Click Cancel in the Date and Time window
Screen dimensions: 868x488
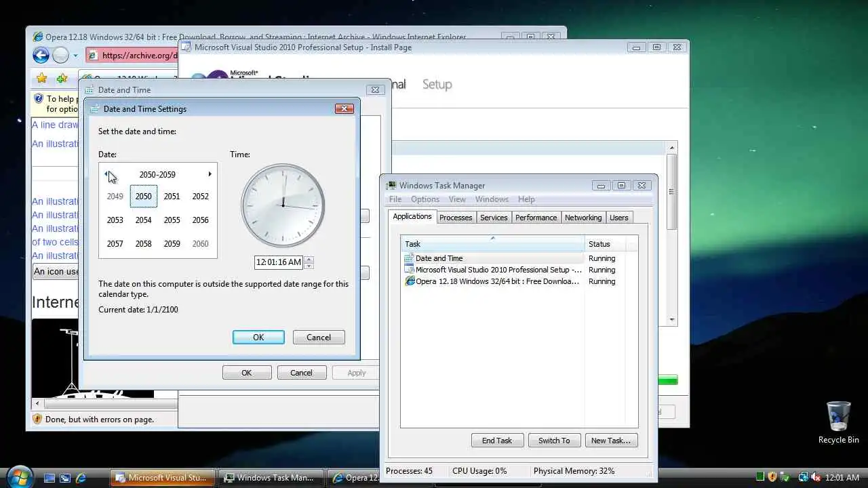pyautogui.click(x=302, y=373)
